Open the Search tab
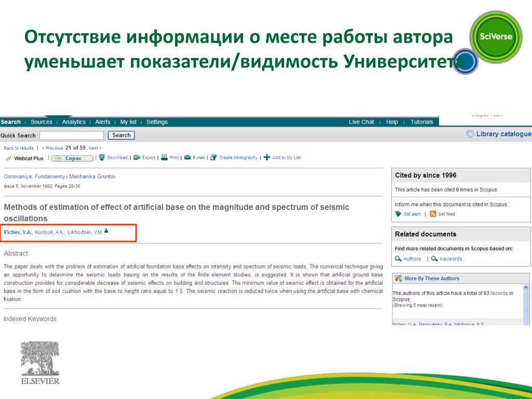This screenshot has width=532, height=399. click(10, 122)
